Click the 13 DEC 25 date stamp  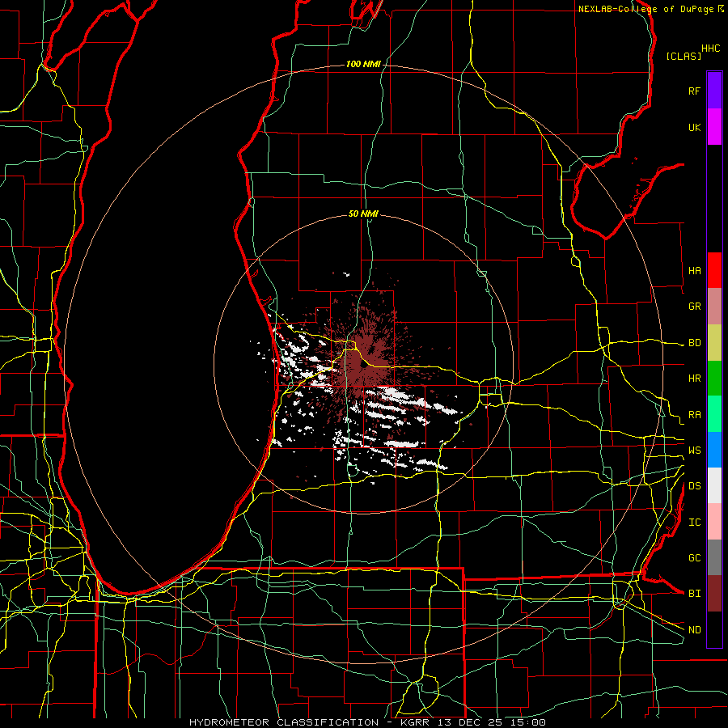[470, 722]
